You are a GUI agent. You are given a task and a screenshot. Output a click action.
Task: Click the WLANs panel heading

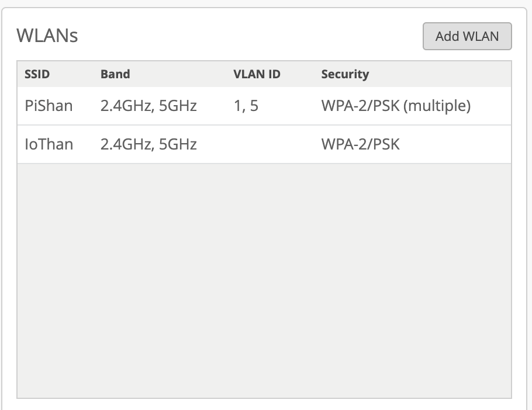pyautogui.click(x=47, y=36)
